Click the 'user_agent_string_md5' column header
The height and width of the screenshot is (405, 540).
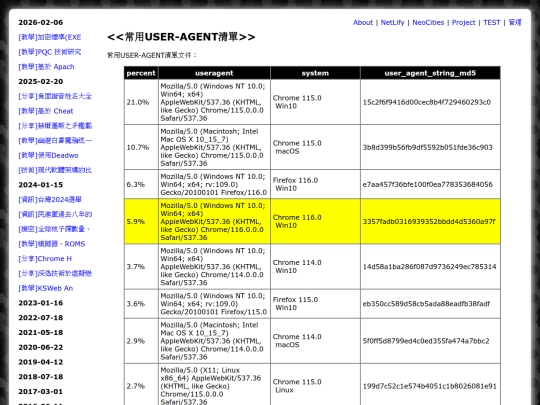pyautogui.click(x=430, y=73)
